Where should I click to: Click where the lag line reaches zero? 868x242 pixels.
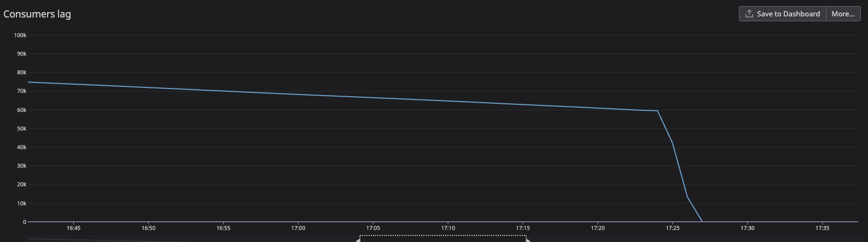click(x=702, y=222)
